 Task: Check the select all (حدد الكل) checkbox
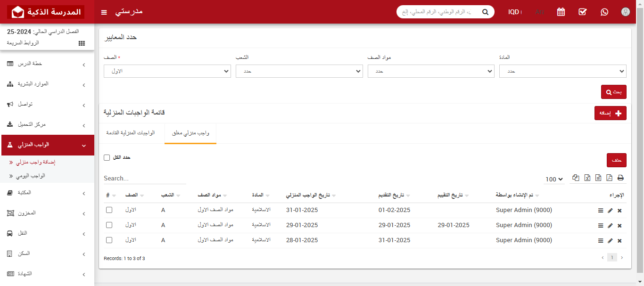pyautogui.click(x=107, y=157)
